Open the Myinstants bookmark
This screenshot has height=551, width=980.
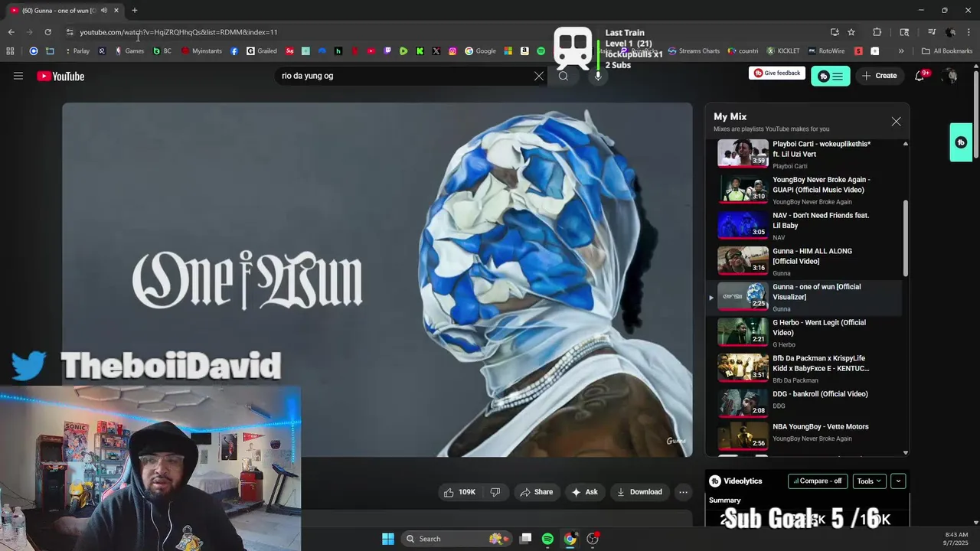(202, 51)
